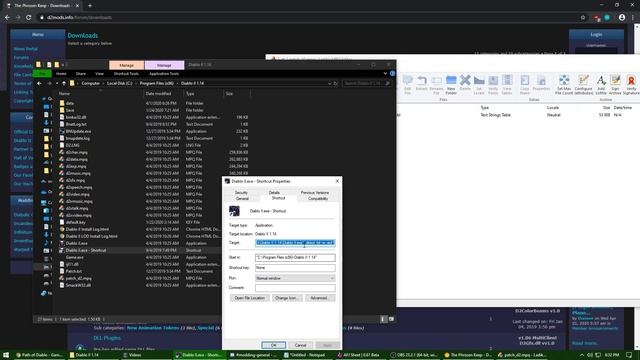The width and height of the screenshot is (640, 360).
Task: Click the Extract icon in MPQ editor ribbon
Action: coord(422,82)
